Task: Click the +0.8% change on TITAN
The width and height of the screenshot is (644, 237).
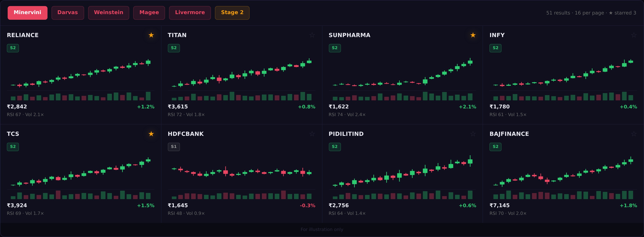Action: point(307,107)
